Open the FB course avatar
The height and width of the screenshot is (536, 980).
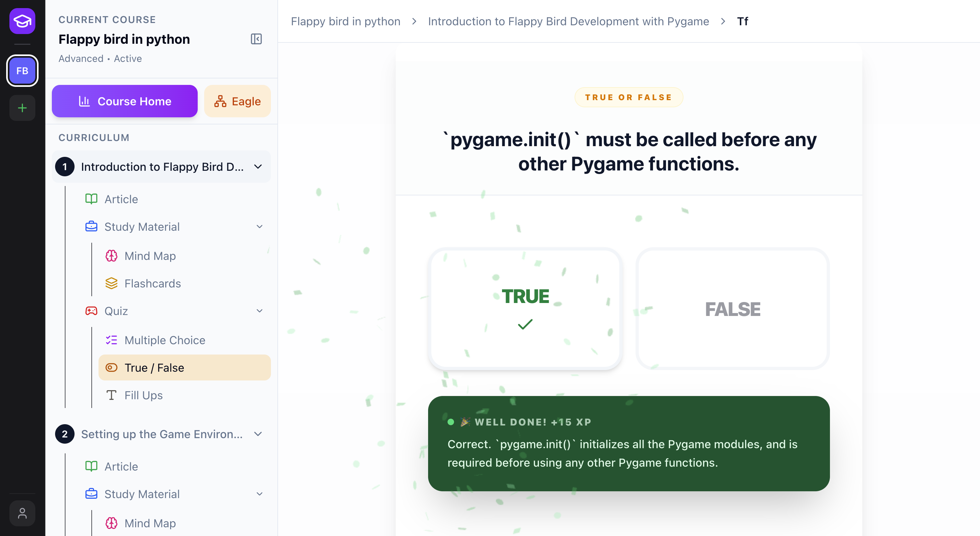22,71
